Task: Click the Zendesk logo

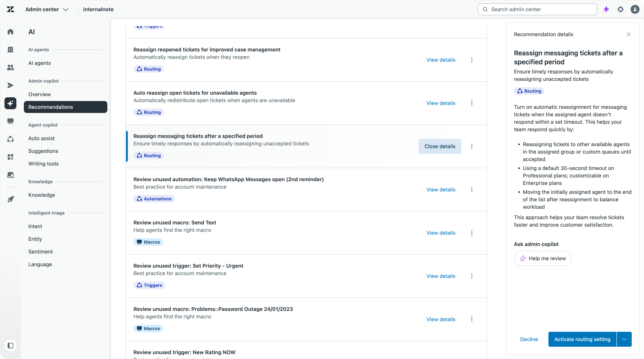Action: coord(10,9)
